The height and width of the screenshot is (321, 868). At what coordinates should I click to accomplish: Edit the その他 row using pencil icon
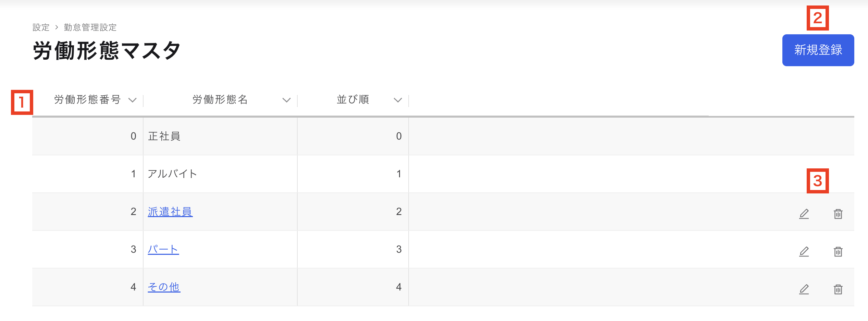804,289
